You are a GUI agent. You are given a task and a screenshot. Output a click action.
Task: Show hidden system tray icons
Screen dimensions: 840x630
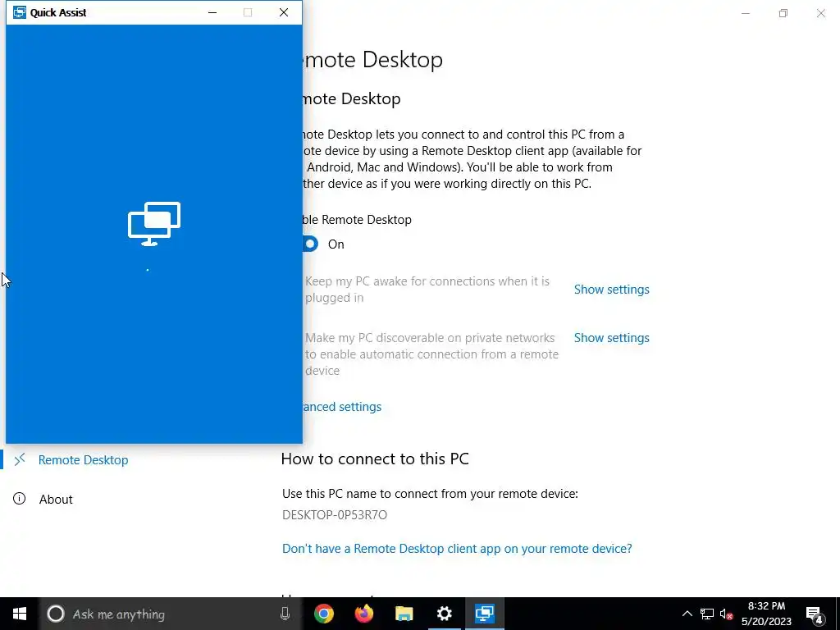(687, 614)
